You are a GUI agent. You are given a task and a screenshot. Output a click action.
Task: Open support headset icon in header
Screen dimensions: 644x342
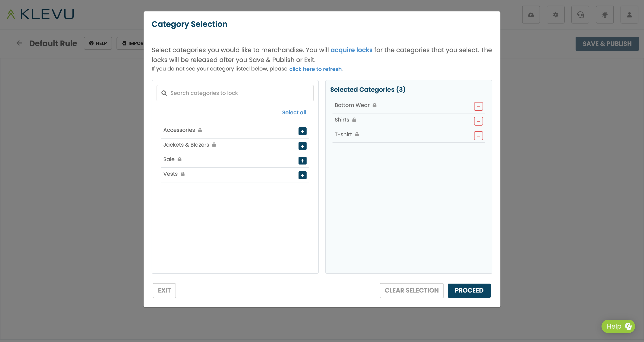pyautogui.click(x=580, y=15)
